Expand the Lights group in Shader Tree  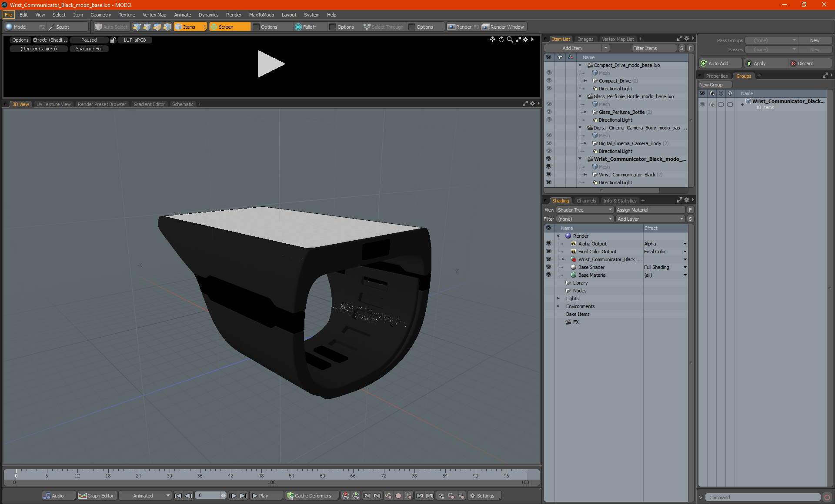(x=558, y=298)
